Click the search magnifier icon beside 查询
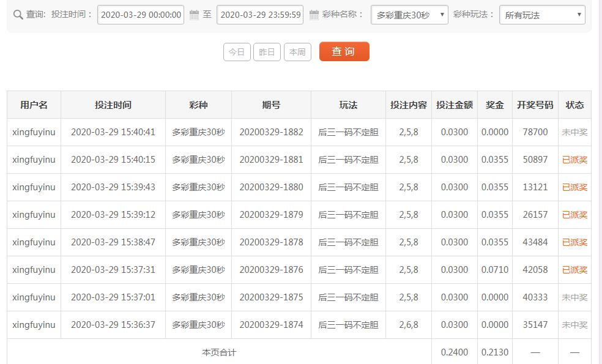This screenshot has height=364, width=602. click(x=18, y=15)
